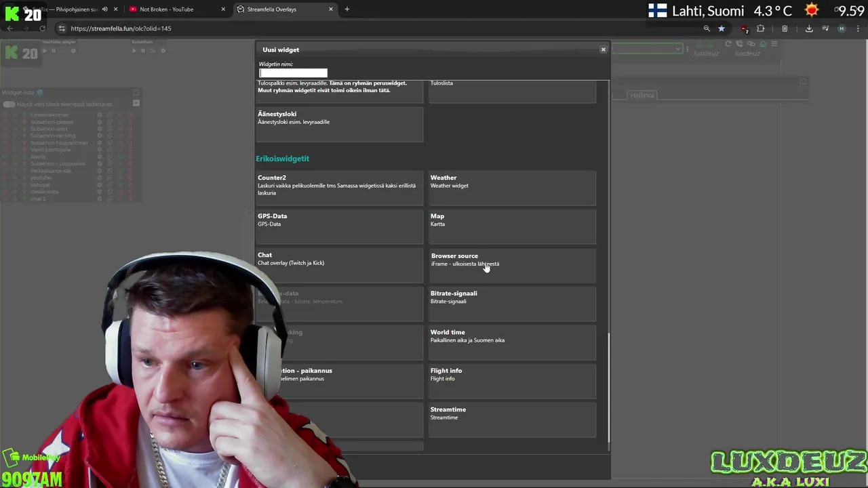Screen dimensions: 868x488
Task: Select the Map widget card
Action: pyautogui.click(x=512, y=226)
